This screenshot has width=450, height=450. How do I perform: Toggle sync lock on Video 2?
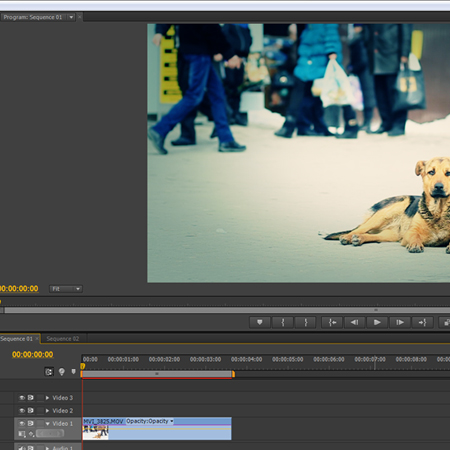click(31, 410)
